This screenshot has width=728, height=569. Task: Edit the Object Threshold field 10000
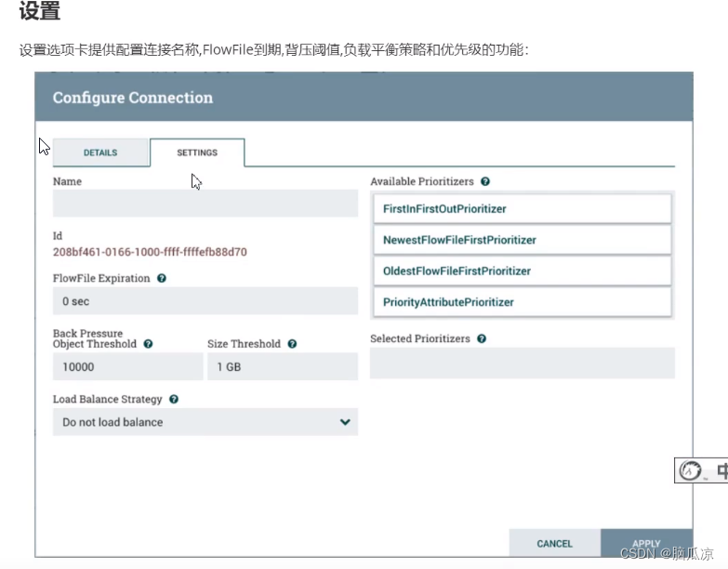(x=127, y=366)
